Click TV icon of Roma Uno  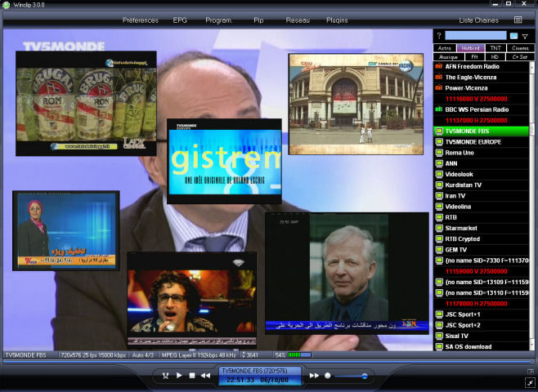(438, 153)
